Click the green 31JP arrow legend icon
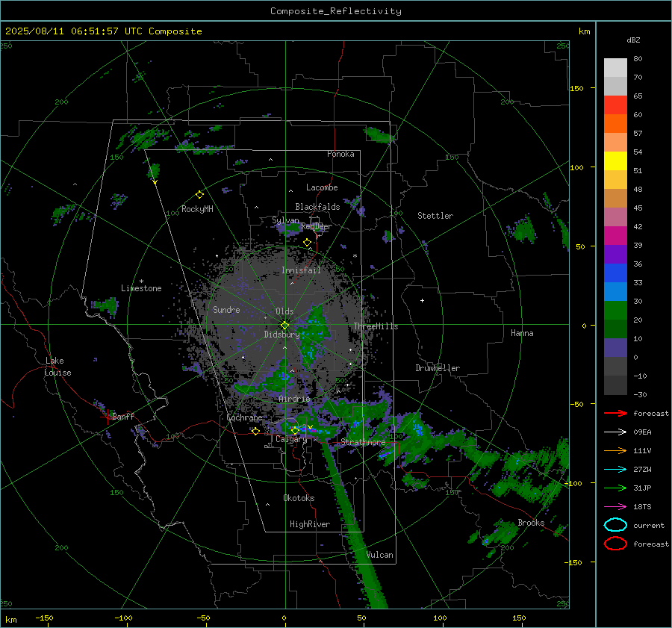 coord(615,488)
